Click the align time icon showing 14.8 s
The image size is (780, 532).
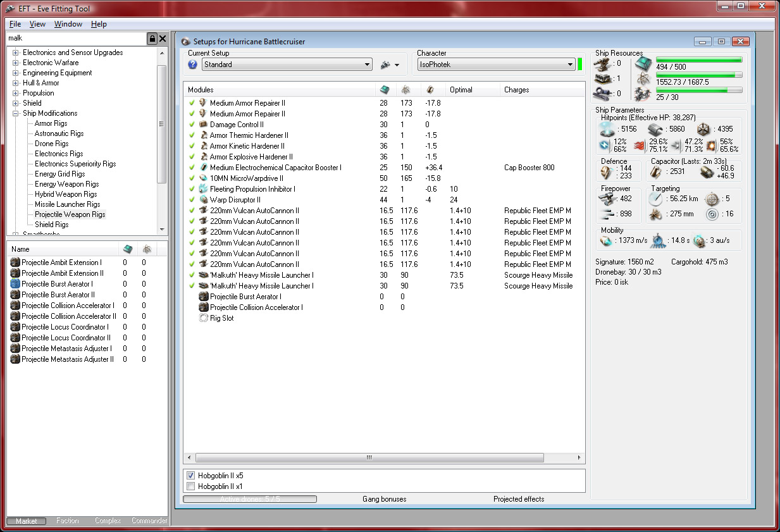pos(657,240)
